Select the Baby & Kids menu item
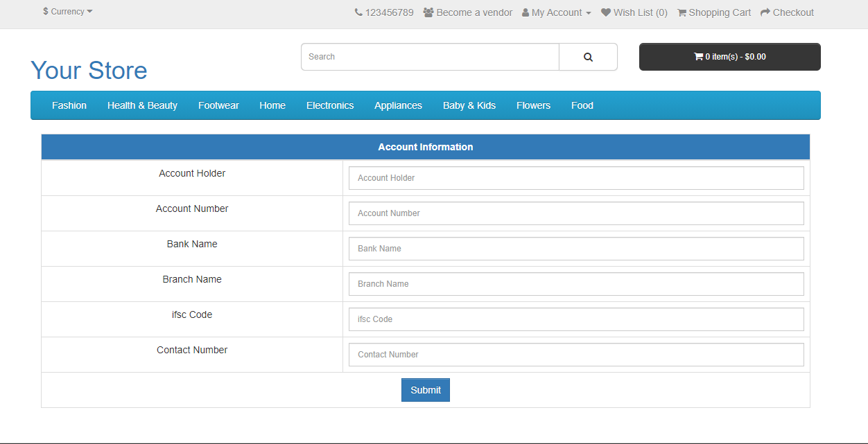This screenshot has width=868, height=444. [x=469, y=105]
